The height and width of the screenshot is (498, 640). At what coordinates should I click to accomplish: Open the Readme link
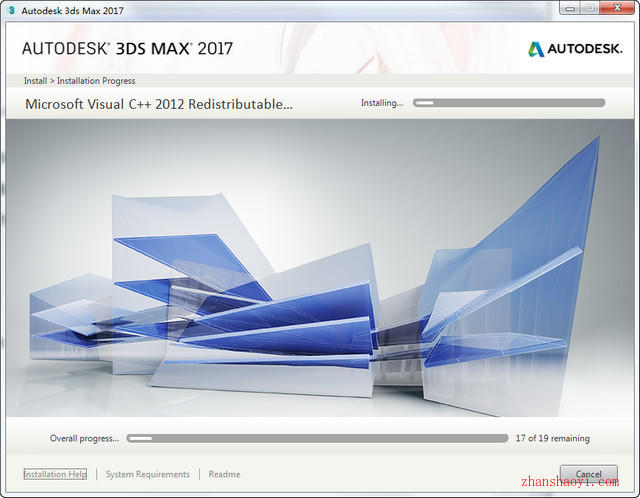(224, 474)
